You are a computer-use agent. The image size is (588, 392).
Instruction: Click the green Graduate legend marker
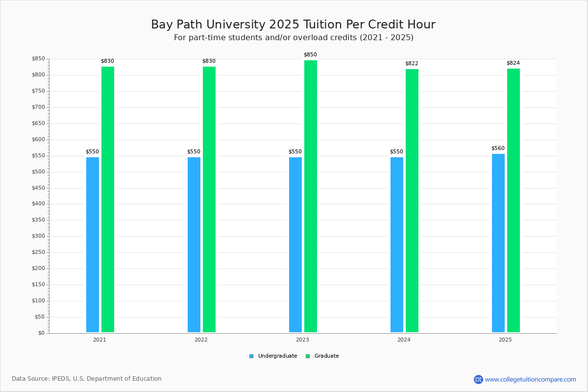point(307,356)
